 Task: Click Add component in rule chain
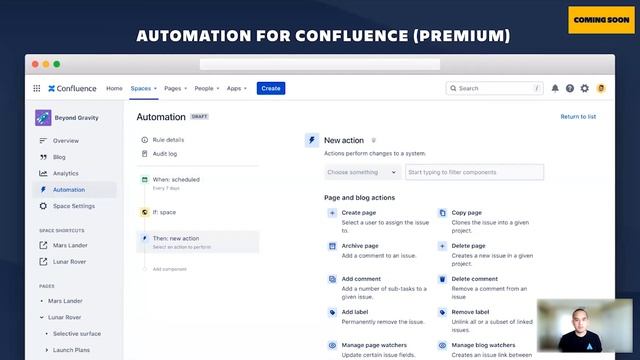pyautogui.click(x=169, y=269)
